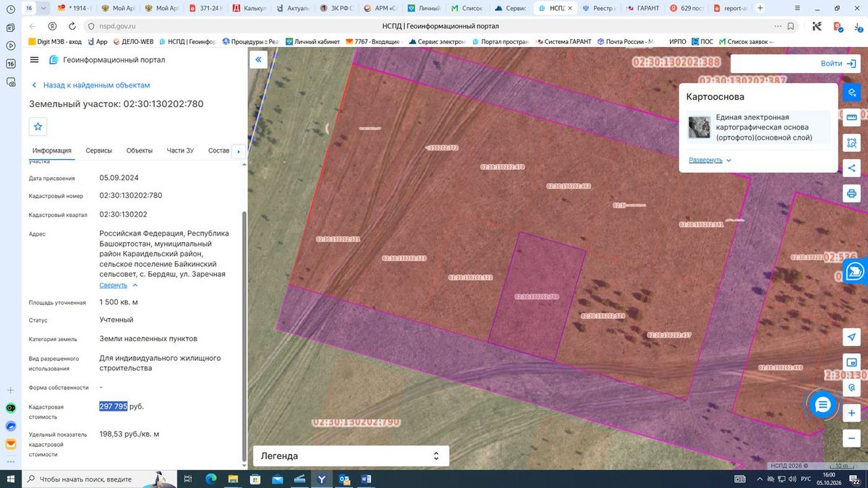Collapse the address with Свернуть

[119, 285]
